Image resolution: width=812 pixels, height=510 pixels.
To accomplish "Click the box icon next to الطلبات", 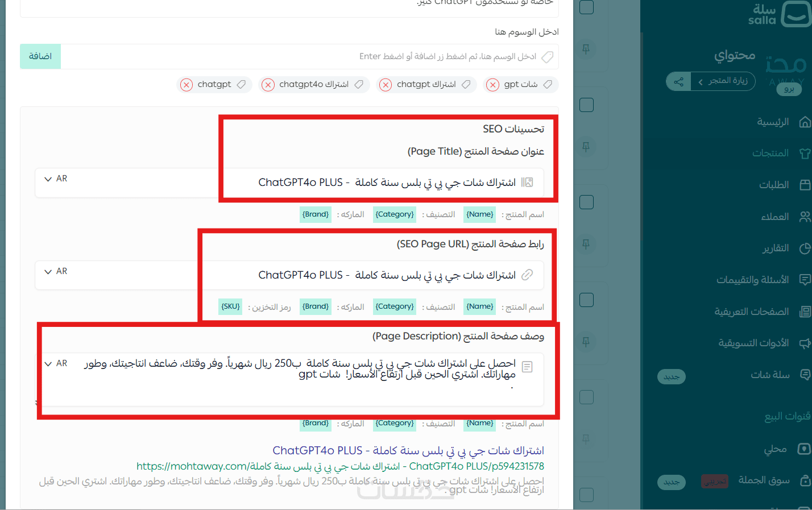I will click(x=805, y=185).
